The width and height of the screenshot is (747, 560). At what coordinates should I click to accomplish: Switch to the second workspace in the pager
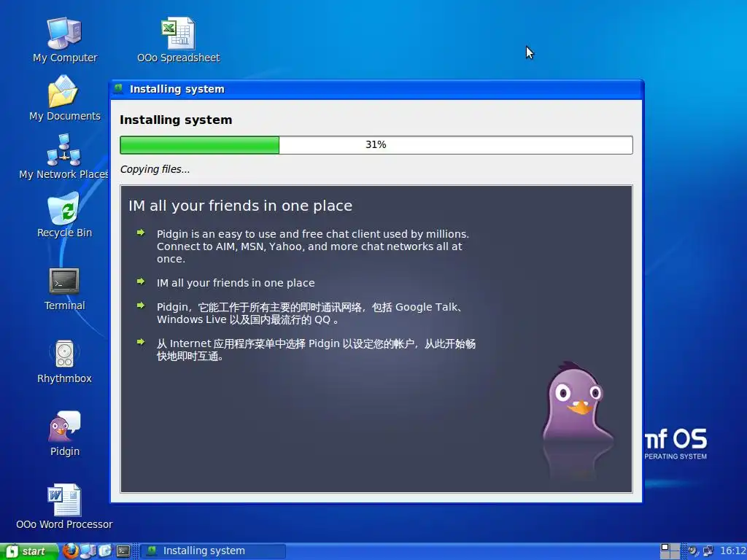(x=675, y=547)
